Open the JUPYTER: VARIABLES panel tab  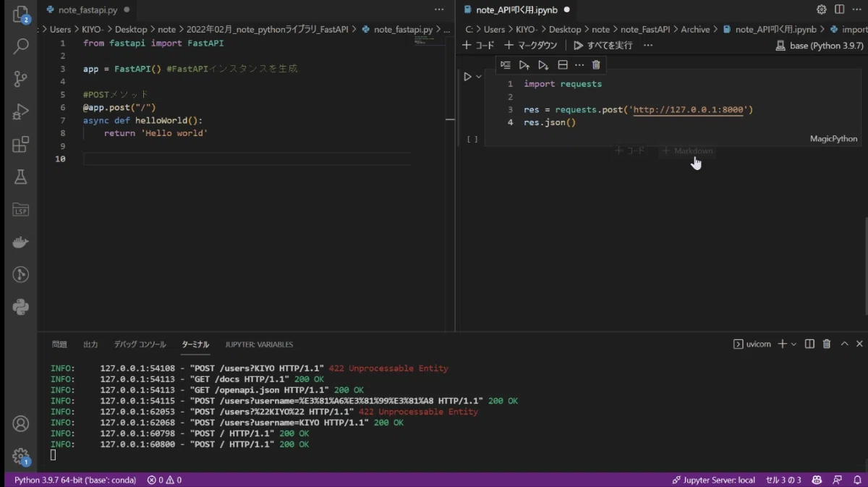click(x=259, y=344)
